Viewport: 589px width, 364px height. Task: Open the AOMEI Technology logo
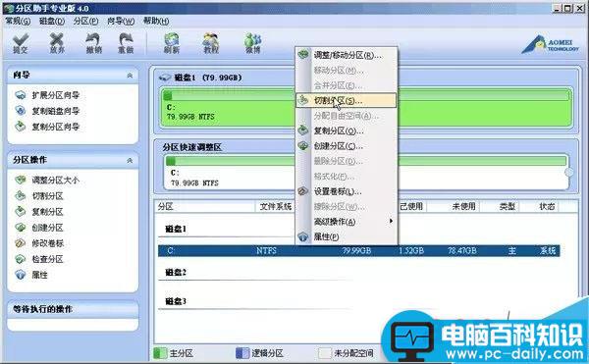click(x=551, y=45)
